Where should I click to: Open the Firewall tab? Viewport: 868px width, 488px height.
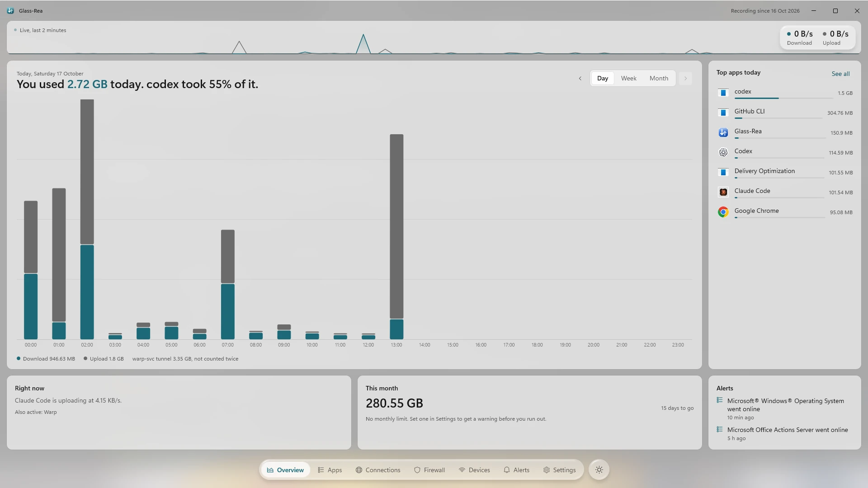pos(429,470)
